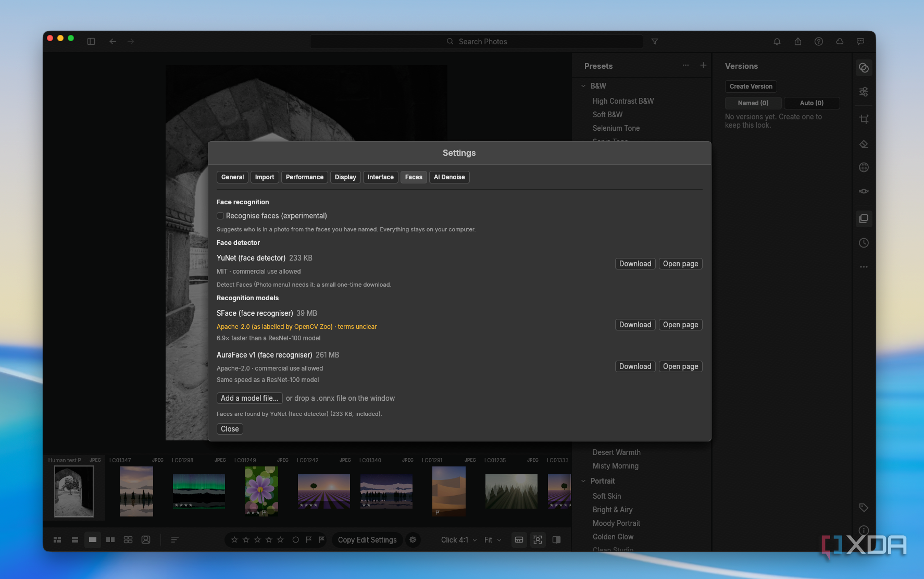Enable Recognise faces (experimental) checkbox
The height and width of the screenshot is (579, 924).
[220, 216]
